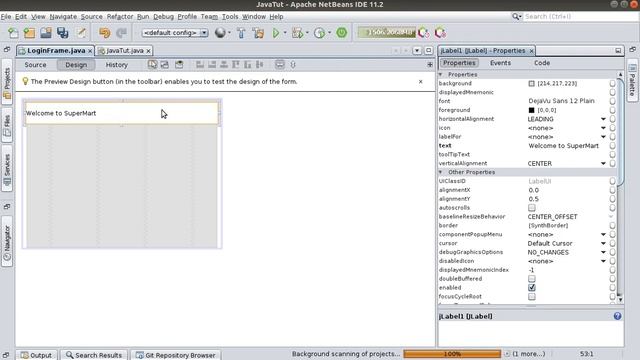The image size is (640, 360).
Task: Open the File menu
Action: [6, 17]
